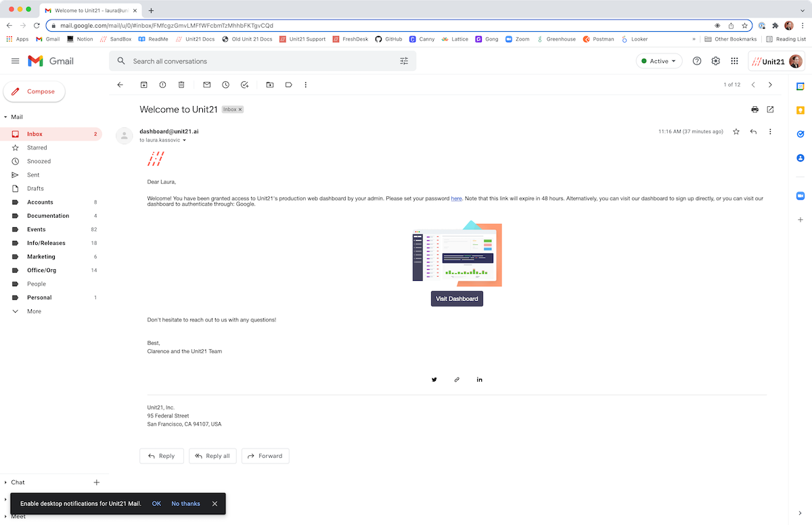Open FreshDesk bookmark
Viewport: 812px width, 525px height.
(x=351, y=39)
